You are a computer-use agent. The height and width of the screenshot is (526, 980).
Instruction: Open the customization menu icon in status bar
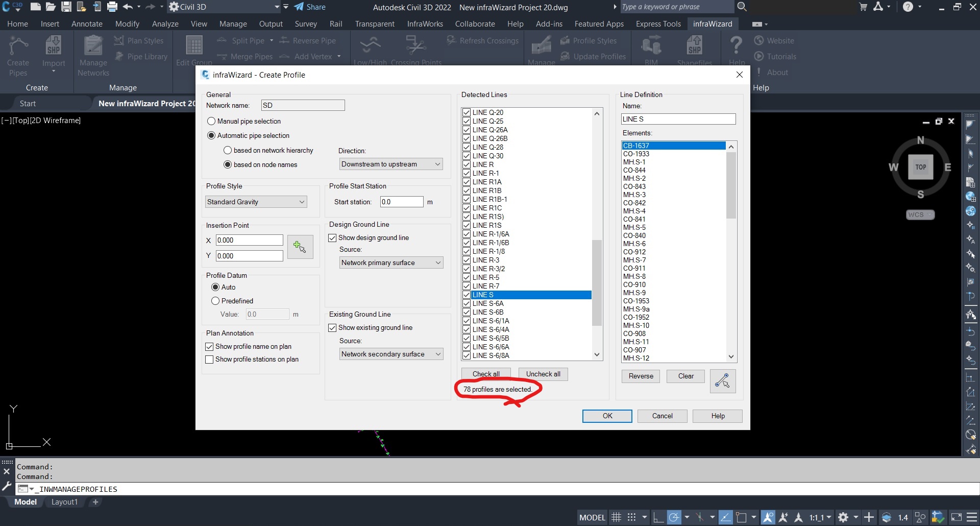point(972,517)
